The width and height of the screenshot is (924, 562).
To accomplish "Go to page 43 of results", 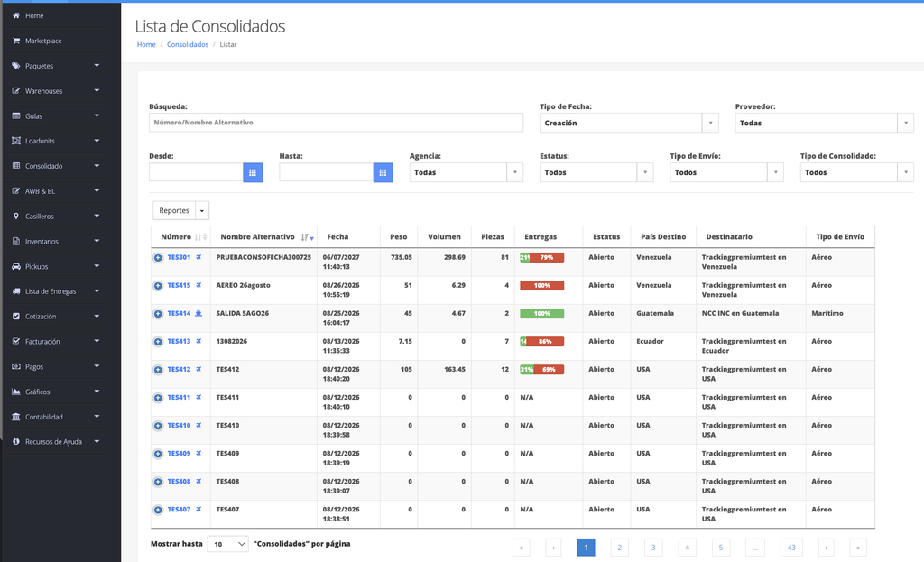I will [x=791, y=548].
